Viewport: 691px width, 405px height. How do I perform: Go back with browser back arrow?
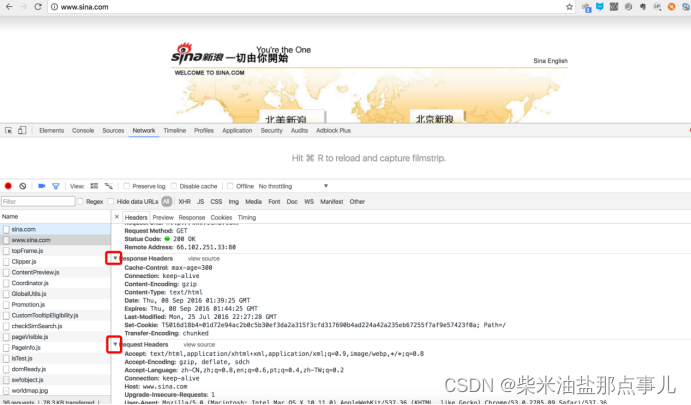[x=9, y=7]
